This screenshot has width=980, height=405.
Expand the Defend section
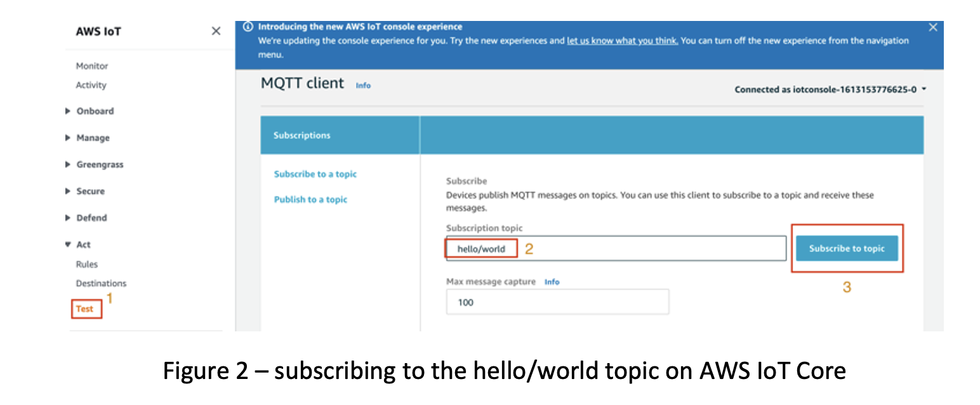[86, 218]
